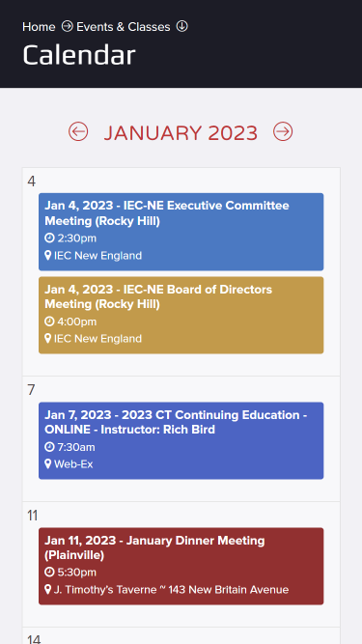This screenshot has height=644, width=362.
Task: Click the arrow icon after Home breadcrumb
Action: (x=67, y=26)
